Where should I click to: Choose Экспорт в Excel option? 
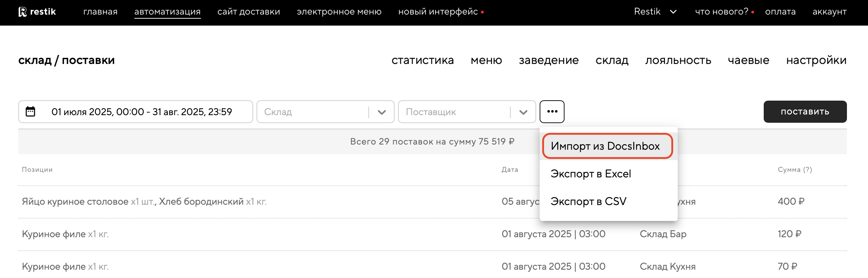590,174
